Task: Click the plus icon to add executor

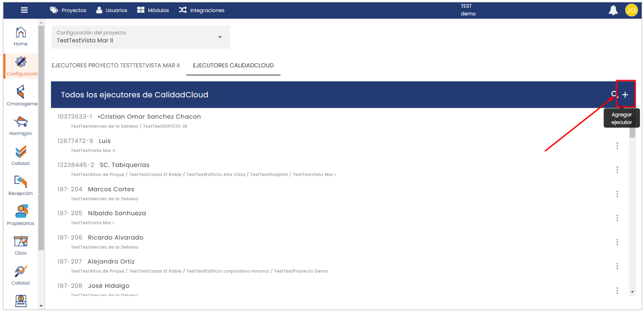Action: 625,95
